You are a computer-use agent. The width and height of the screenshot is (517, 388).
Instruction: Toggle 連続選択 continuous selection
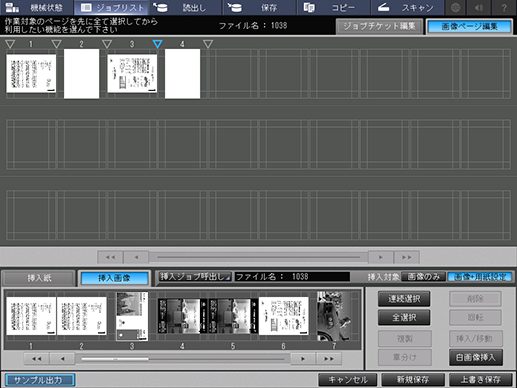[404, 299]
